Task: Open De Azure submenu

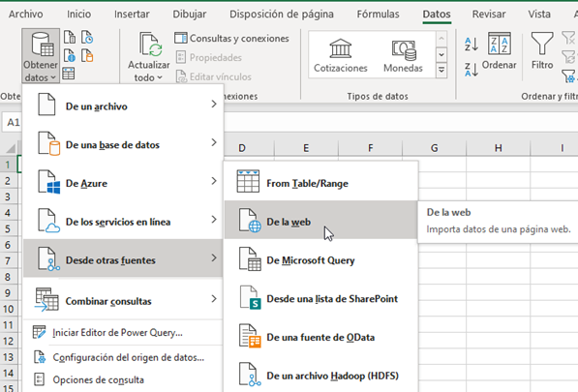Action: (123, 183)
